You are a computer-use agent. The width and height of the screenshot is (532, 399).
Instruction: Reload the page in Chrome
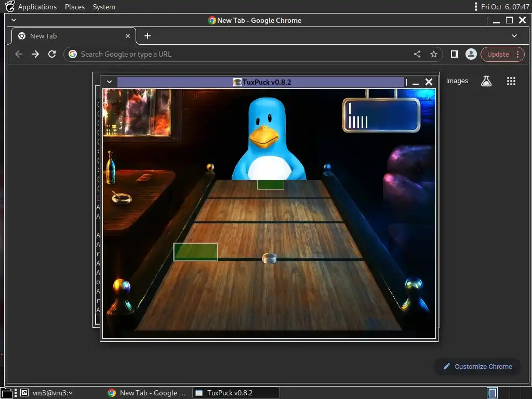pyautogui.click(x=52, y=54)
